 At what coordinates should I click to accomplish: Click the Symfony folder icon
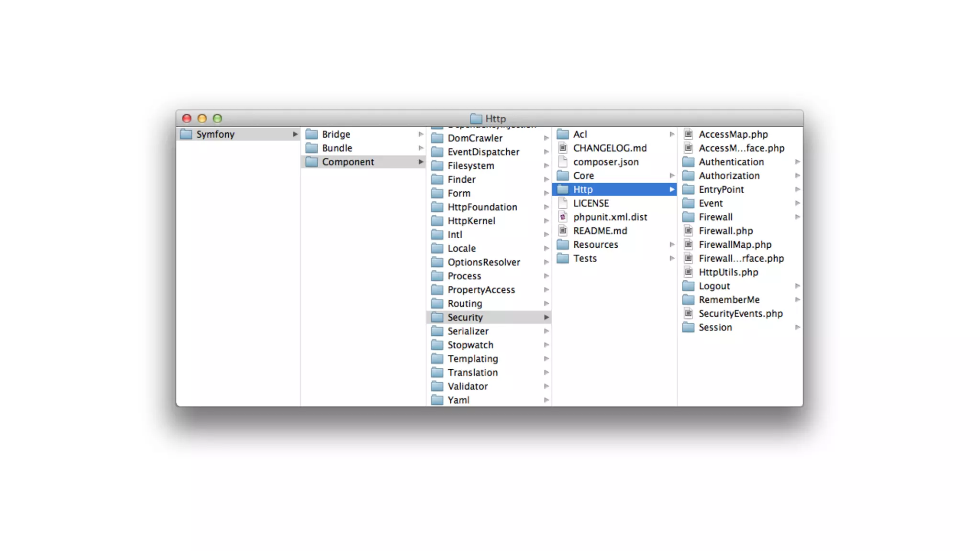click(x=186, y=134)
